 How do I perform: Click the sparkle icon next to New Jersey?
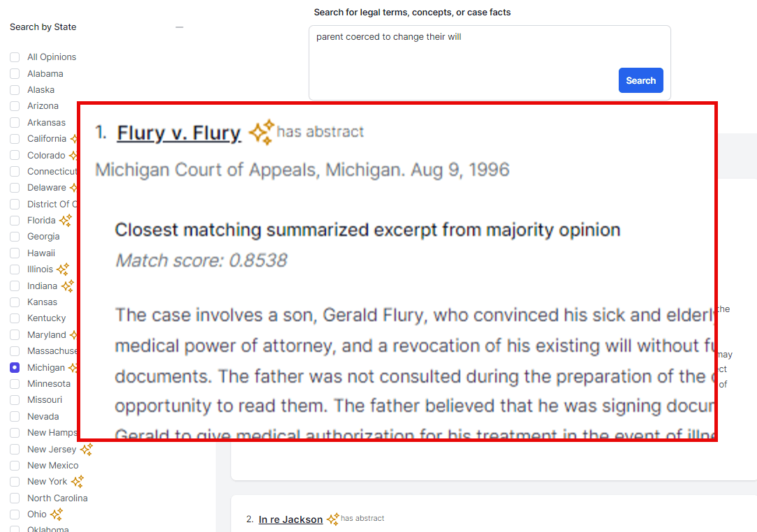(87, 450)
